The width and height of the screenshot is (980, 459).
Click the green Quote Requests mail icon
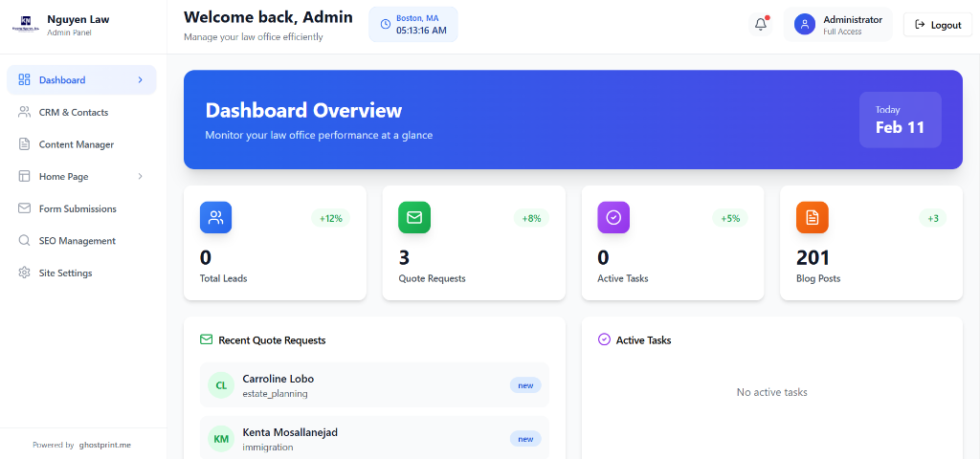tap(414, 217)
